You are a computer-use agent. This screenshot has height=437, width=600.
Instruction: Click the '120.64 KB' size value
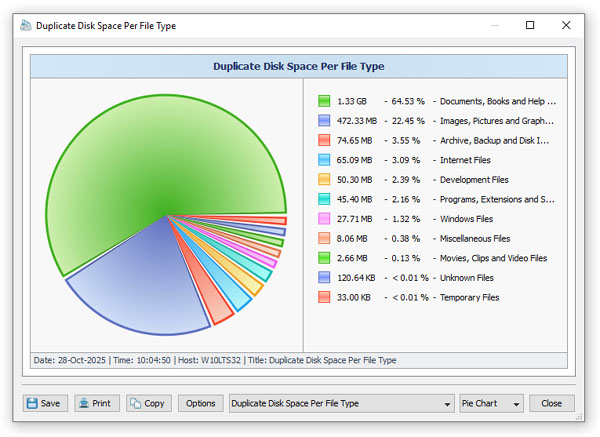coord(356,278)
